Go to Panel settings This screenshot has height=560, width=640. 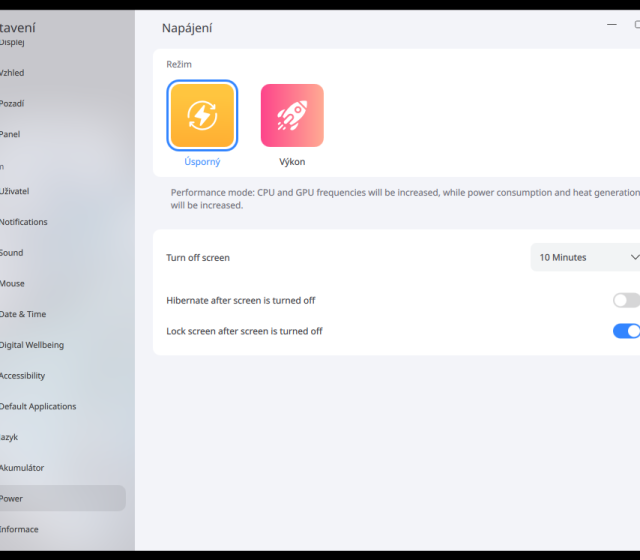tap(10, 134)
